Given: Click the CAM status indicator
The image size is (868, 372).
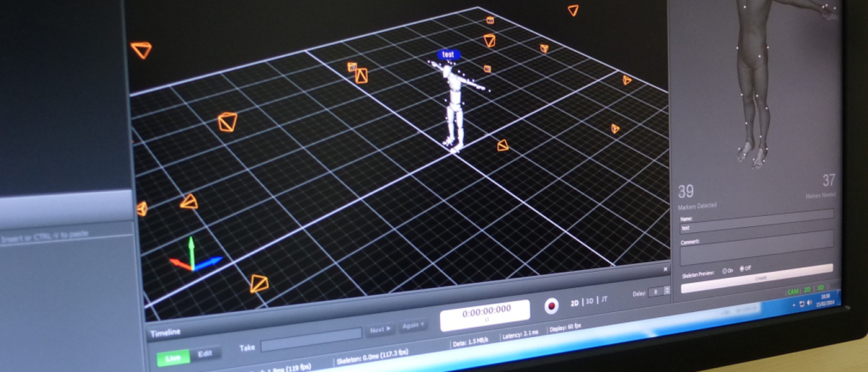Looking at the screenshot, I should (793, 291).
